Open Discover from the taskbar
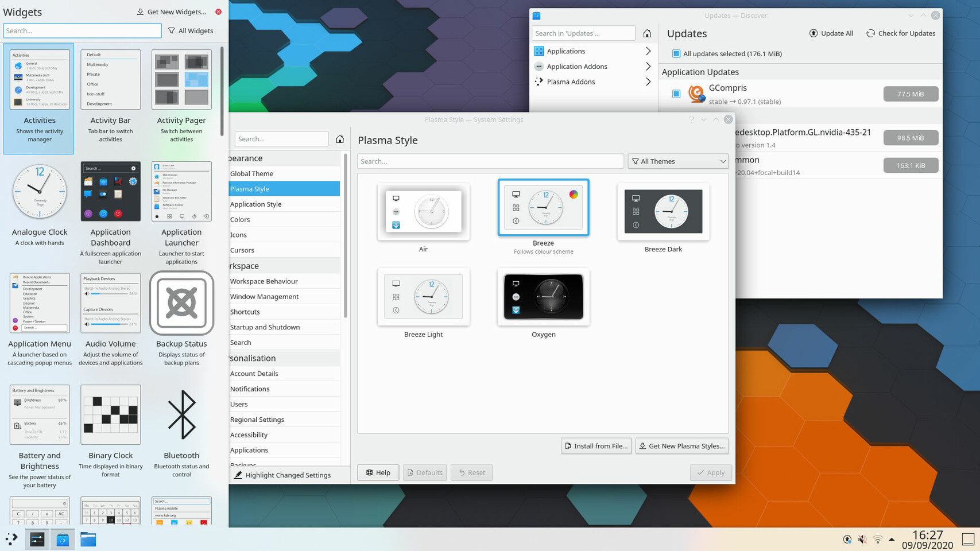The width and height of the screenshot is (980, 551). pyautogui.click(x=63, y=540)
